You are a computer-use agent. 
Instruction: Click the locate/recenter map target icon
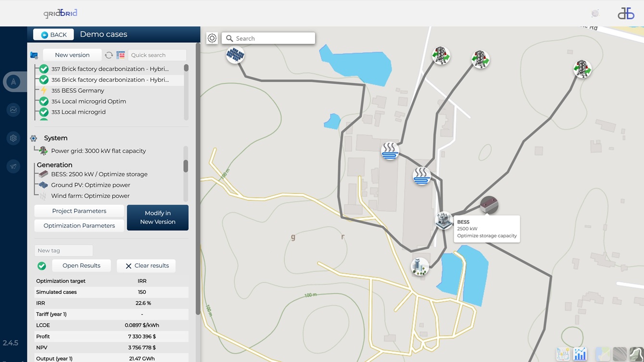pyautogui.click(x=212, y=38)
